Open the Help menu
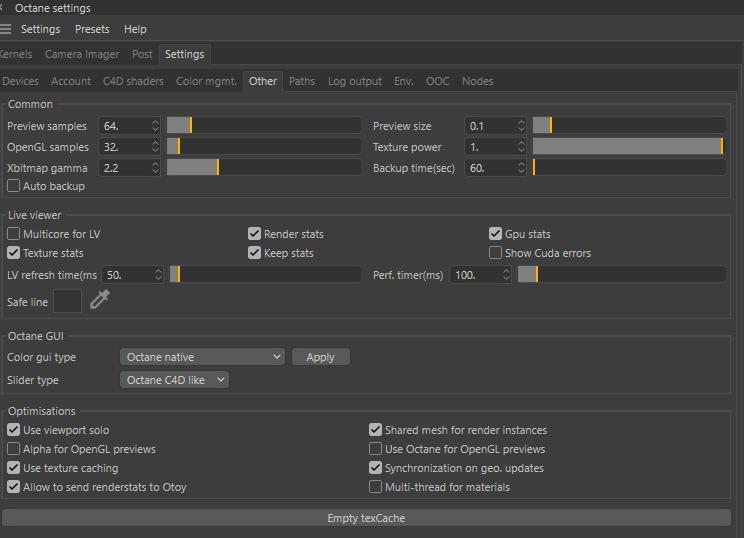The image size is (744, 538). (x=135, y=29)
